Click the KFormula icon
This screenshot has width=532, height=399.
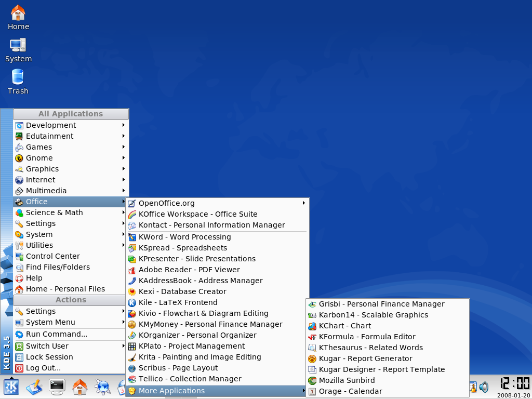click(x=312, y=337)
